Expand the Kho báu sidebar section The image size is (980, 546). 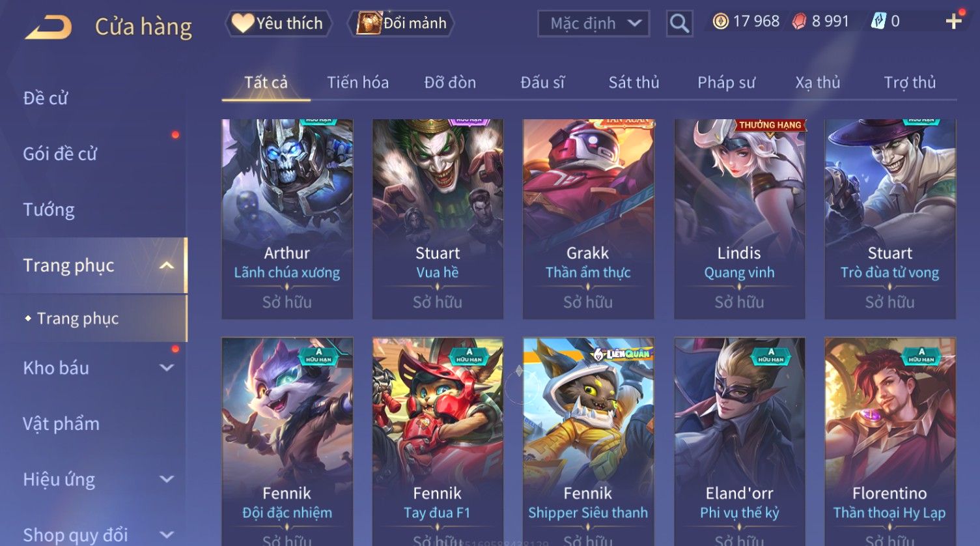click(167, 367)
